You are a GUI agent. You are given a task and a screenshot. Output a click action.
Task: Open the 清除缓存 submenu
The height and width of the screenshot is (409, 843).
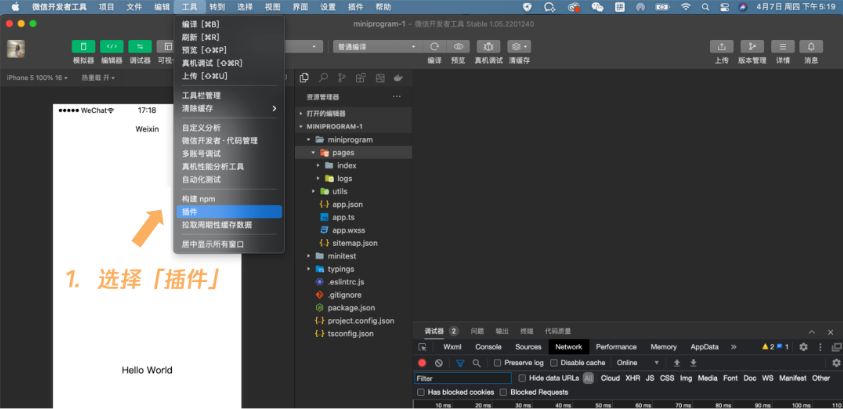click(229, 109)
